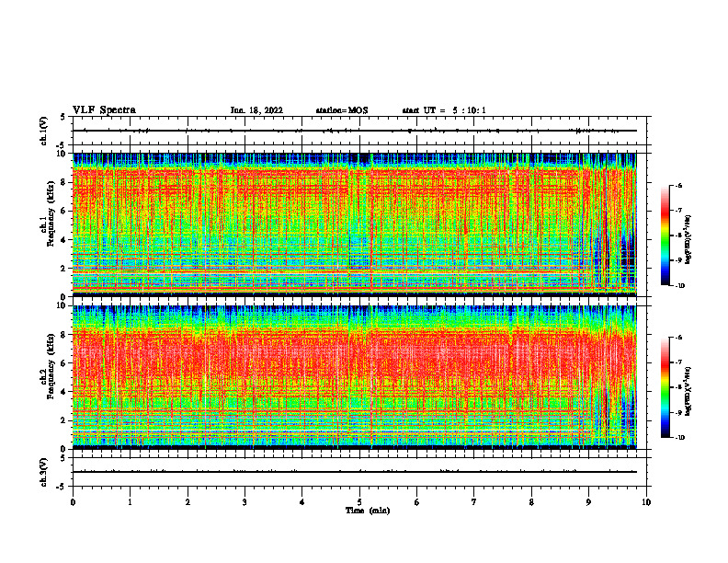728x563 pixels.
Task: Click the ch.2 PSD color scale bar
Action: [x=665, y=387]
